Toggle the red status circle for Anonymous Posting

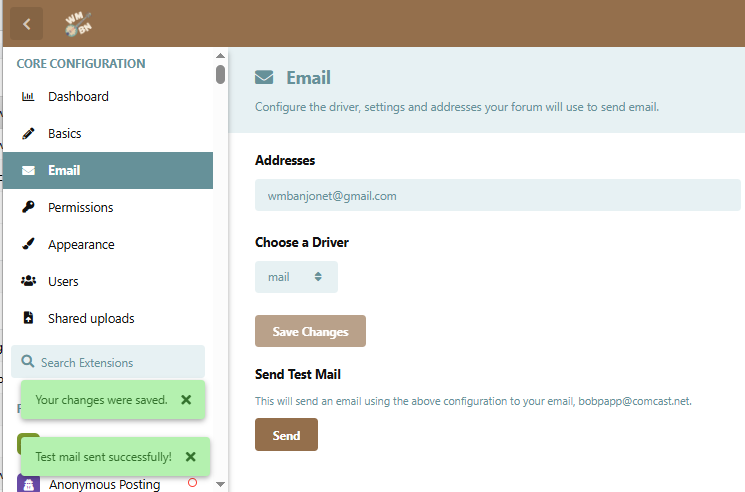coord(192,483)
